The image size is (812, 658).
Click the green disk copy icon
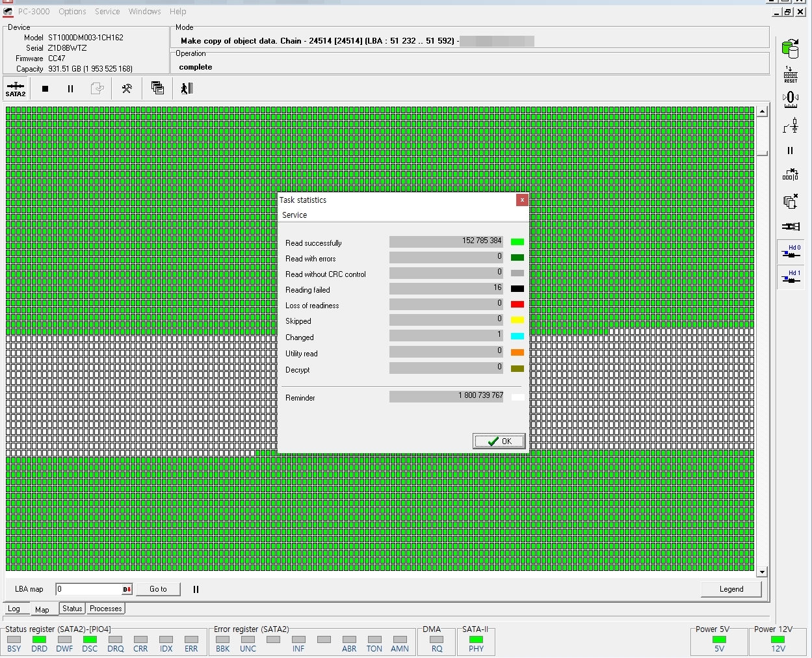791,48
